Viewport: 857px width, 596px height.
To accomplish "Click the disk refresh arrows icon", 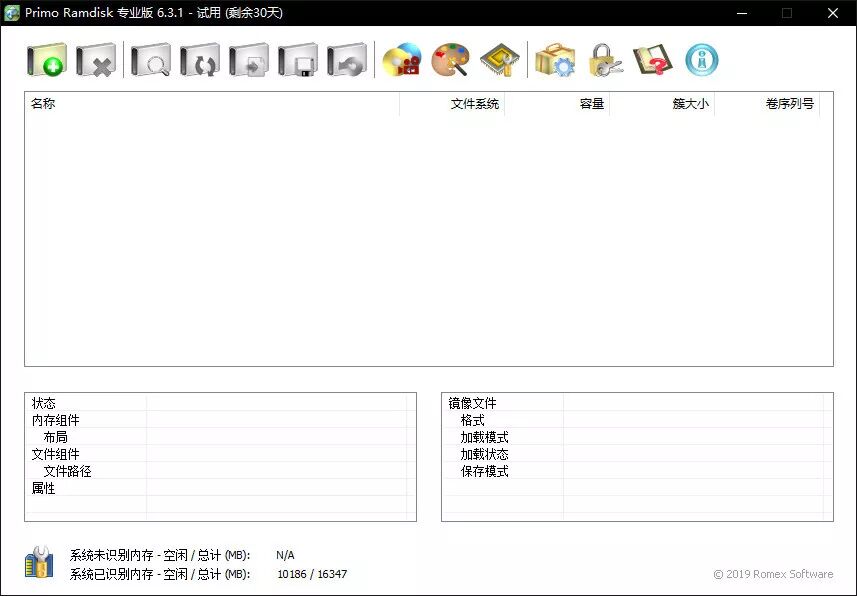I will click(x=200, y=60).
